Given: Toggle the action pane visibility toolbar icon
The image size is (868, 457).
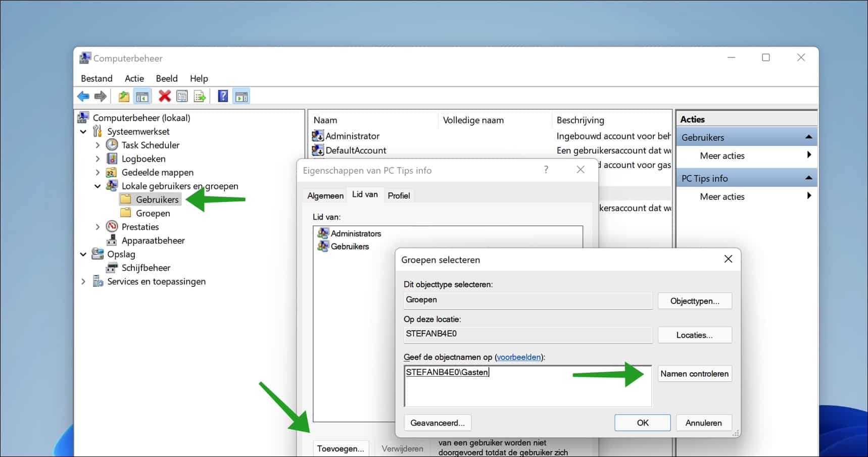Looking at the screenshot, I should pos(241,96).
